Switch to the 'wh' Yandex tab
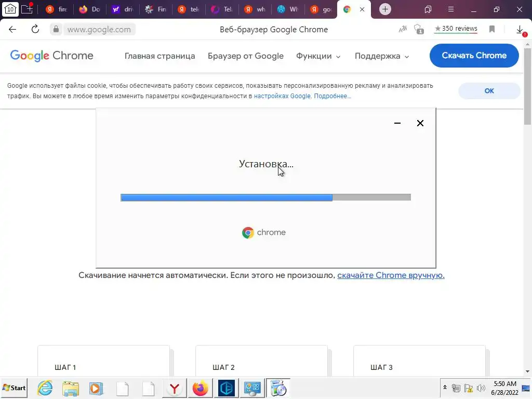Image resolution: width=532 pixels, height=399 pixels. (255, 9)
